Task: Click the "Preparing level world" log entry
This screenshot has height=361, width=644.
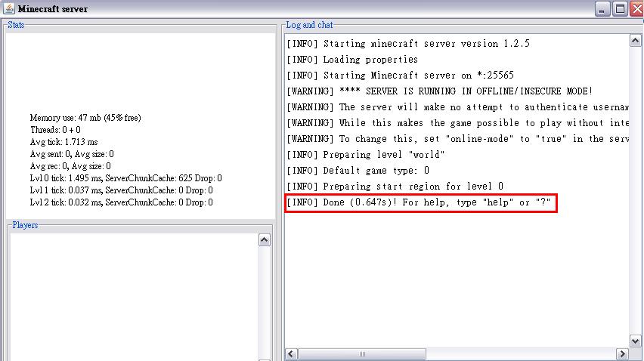Action: point(365,155)
